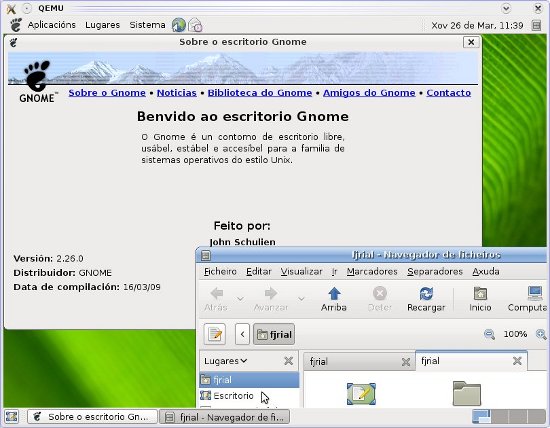
Task: Select the desktop folder icon with pencil
Action: tap(361, 394)
